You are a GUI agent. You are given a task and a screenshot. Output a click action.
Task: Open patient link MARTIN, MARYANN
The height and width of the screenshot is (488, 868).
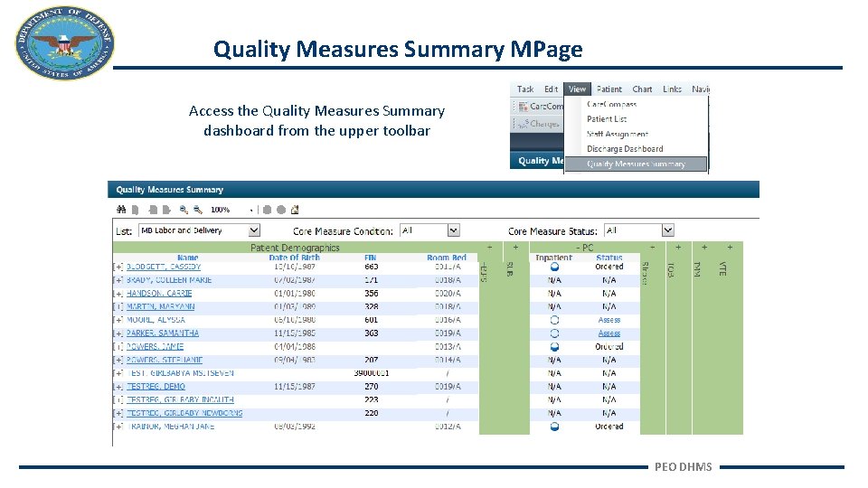[x=161, y=306]
